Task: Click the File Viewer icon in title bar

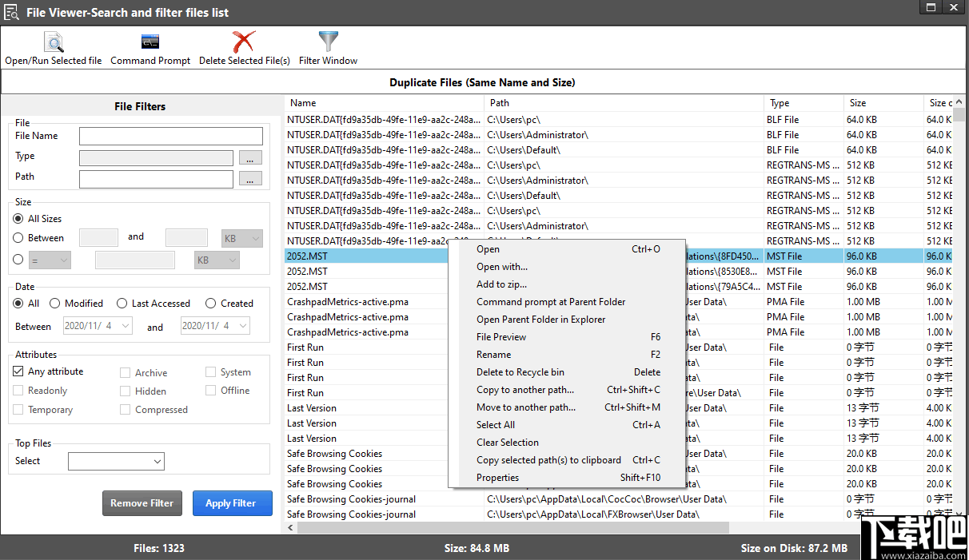Action: click(x=12, y=12)
